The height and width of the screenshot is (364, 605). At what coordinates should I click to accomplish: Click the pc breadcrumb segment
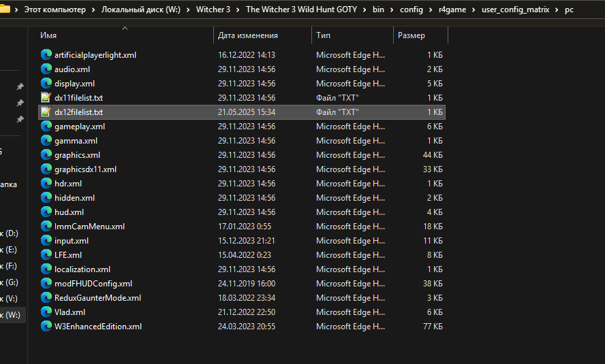[569, 10]
